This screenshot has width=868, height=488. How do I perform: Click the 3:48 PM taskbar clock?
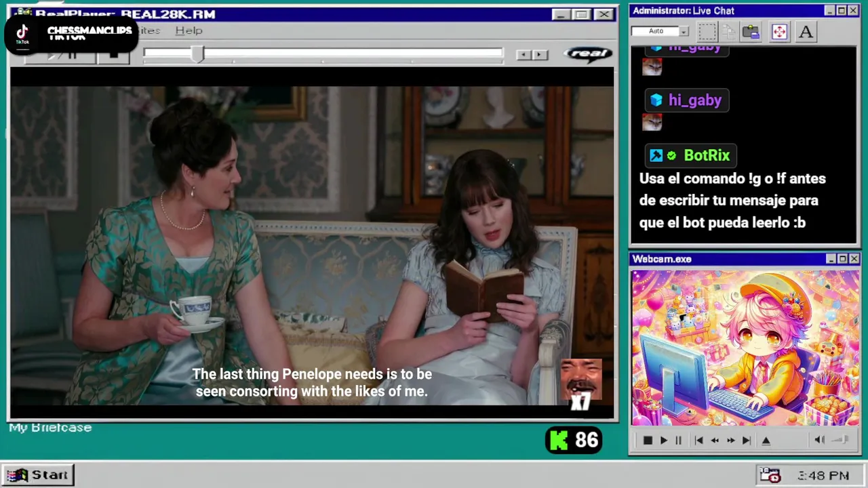(823, 476)
